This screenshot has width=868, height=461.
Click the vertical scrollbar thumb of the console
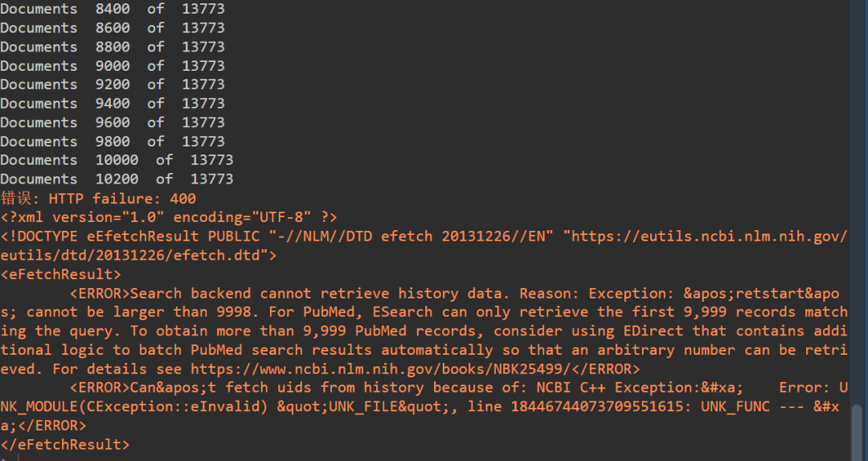(857, 432)
